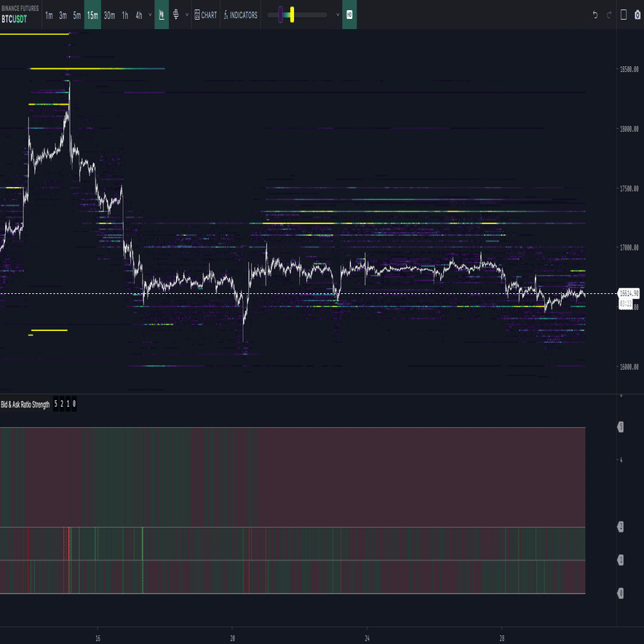
Task: Open the CHART panel
Action: (206, 15)
